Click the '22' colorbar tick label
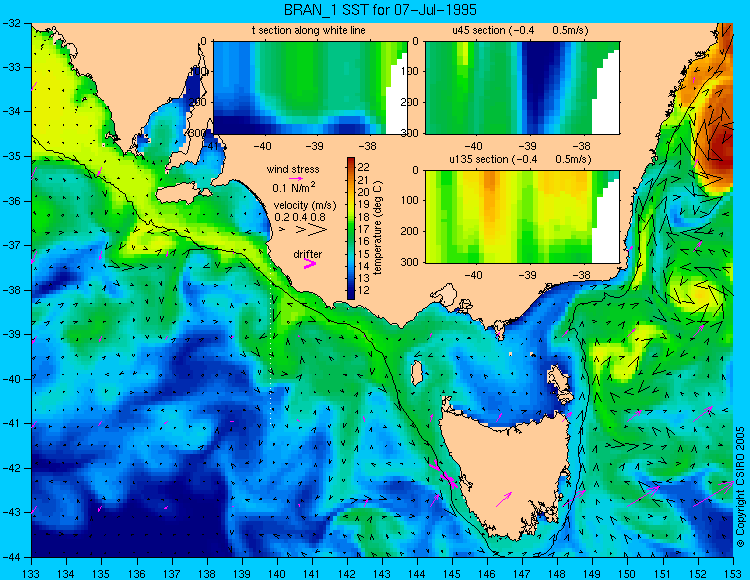This screenshot has height=580, width=750. point(364,167)
